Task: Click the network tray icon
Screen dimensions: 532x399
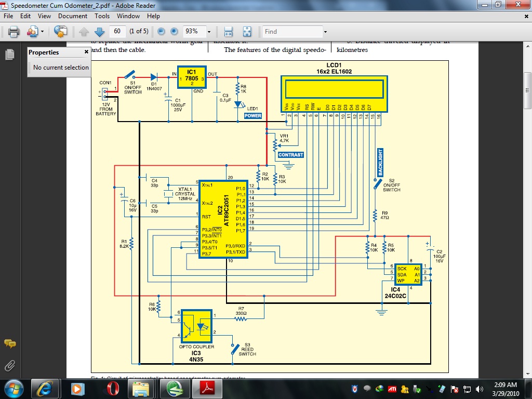Action: (x=467, y=389)
